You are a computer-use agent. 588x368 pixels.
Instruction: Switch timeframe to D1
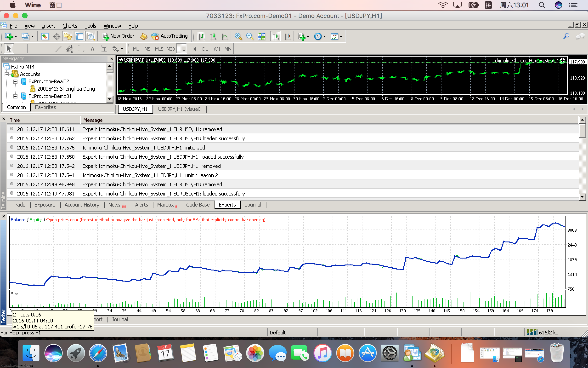205,49
